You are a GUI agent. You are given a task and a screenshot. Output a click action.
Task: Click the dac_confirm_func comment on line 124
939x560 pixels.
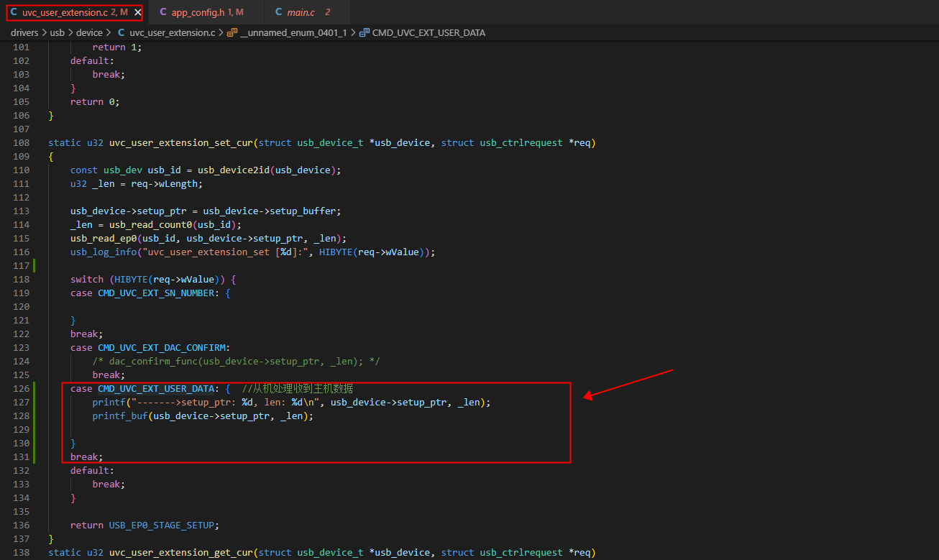click(236, 362)
